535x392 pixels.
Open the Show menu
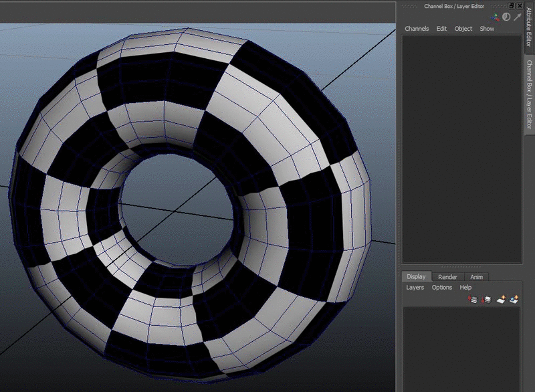[487, 29]
